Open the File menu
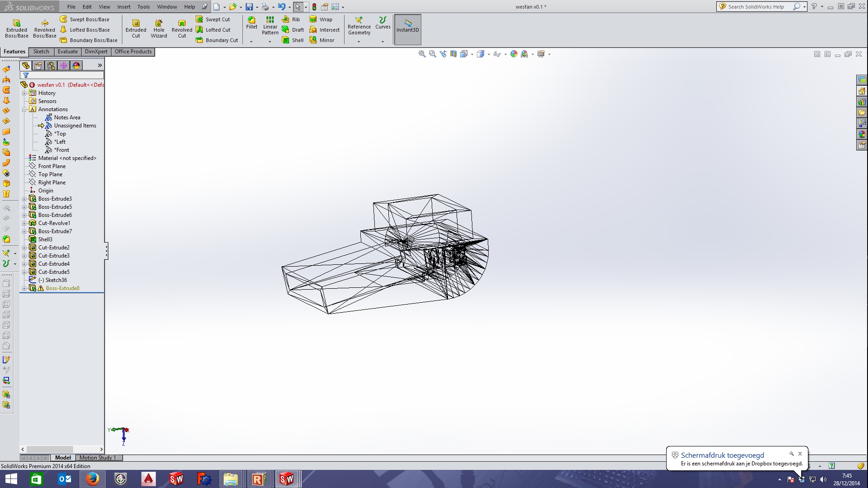 [x=71, y=7]
